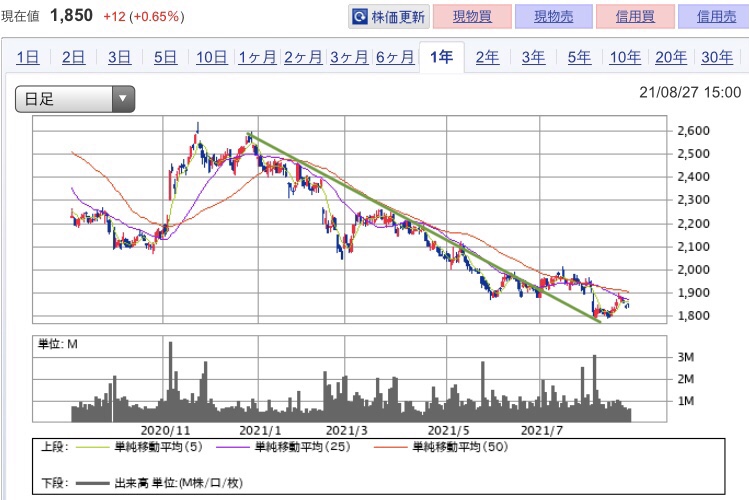
Task: Open the 信用売 order link
Action: (x=716, y=17)
